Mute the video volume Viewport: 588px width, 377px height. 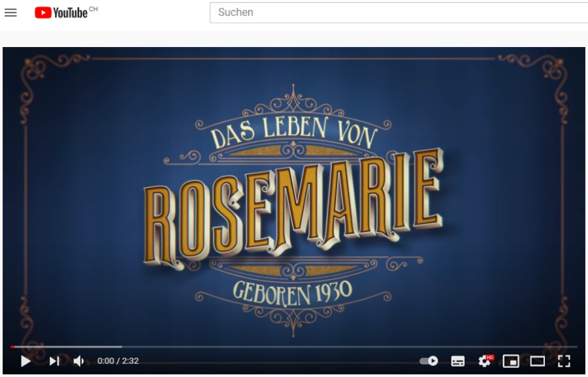tap(78, 361)
